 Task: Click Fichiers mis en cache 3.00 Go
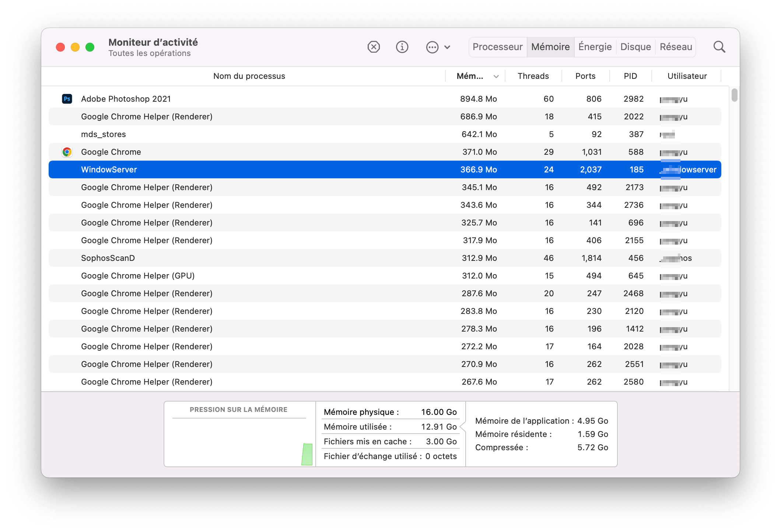point(390,441)
